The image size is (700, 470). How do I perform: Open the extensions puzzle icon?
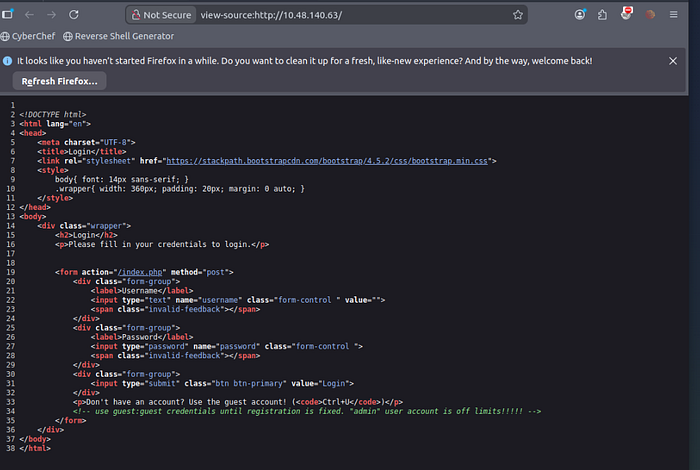point(602,15)
